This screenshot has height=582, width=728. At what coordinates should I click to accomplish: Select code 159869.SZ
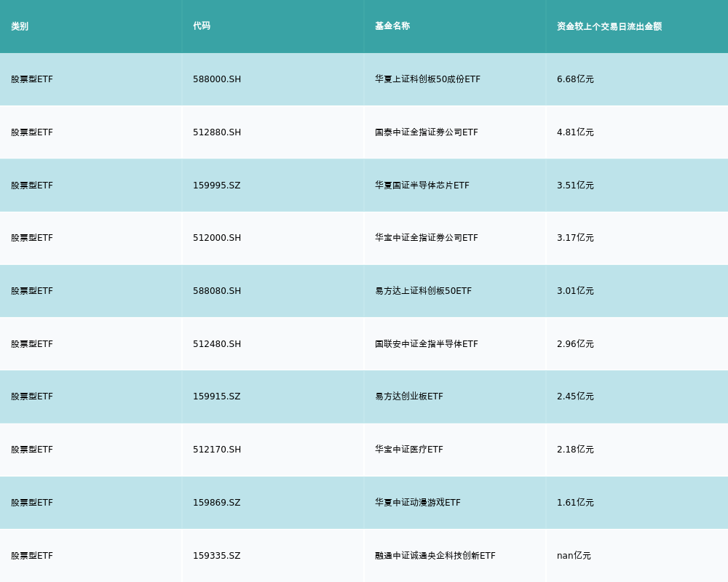[x=217, y=503]
